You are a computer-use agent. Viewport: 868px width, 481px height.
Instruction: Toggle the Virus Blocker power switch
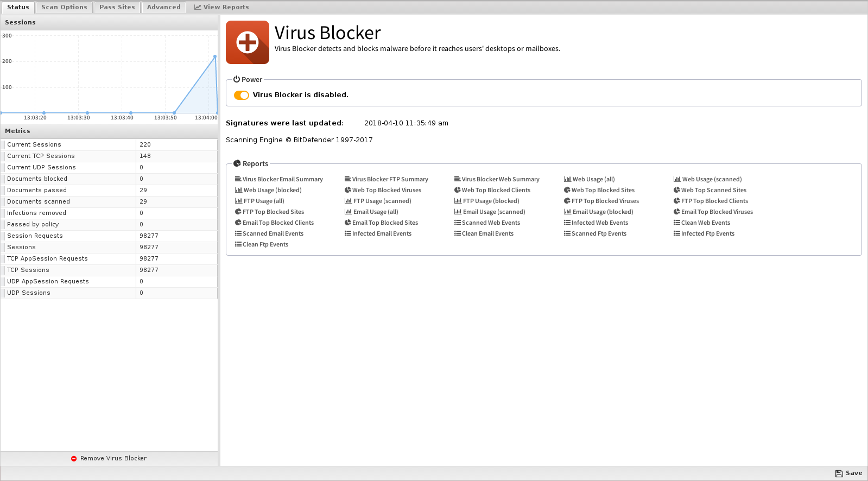[x=242, y=95]
